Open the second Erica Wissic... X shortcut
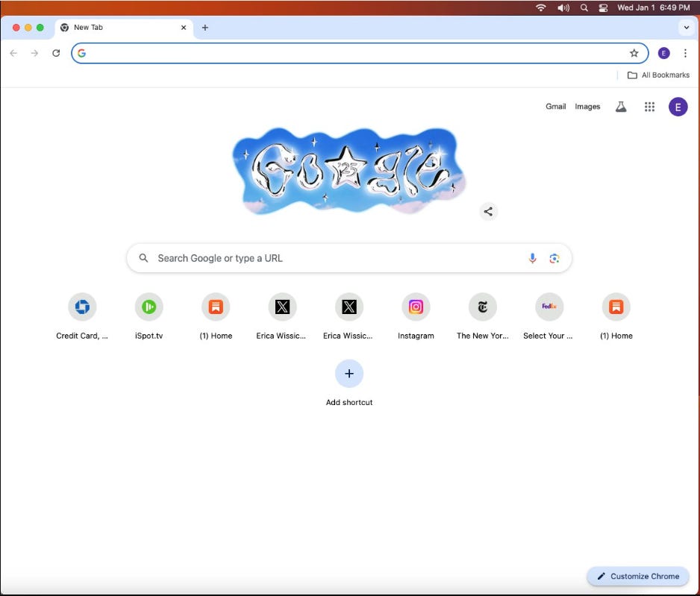The width and height of the screenshot is (700, 596). tap(349, 317)
